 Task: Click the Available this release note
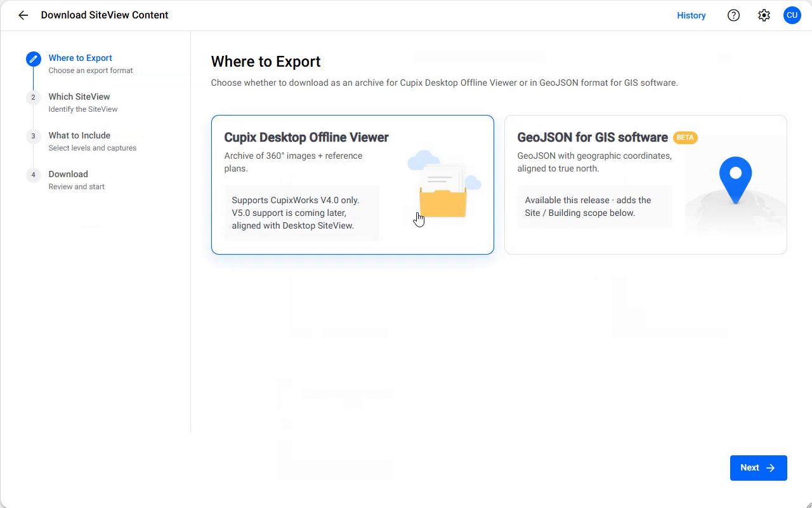click(x=595, y=206)
